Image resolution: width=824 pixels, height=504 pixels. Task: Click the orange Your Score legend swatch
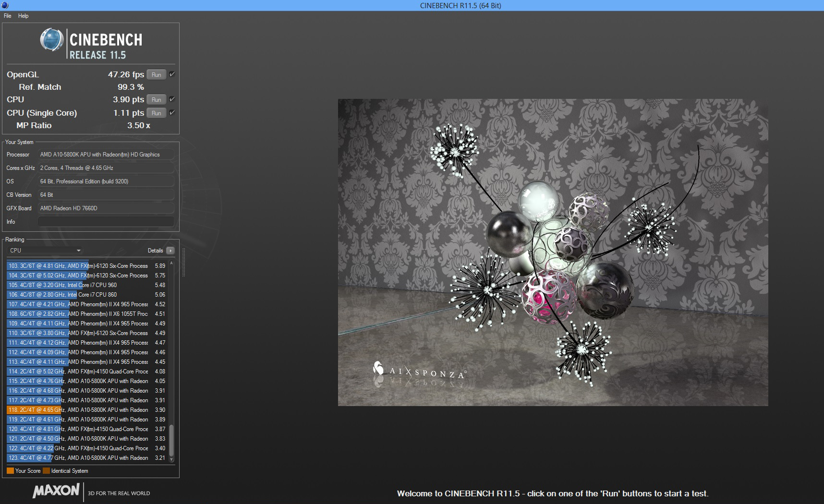10,471
